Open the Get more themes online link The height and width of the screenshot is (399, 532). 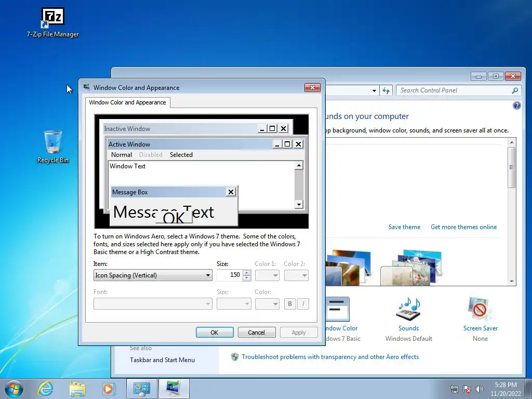coord(463,227)
